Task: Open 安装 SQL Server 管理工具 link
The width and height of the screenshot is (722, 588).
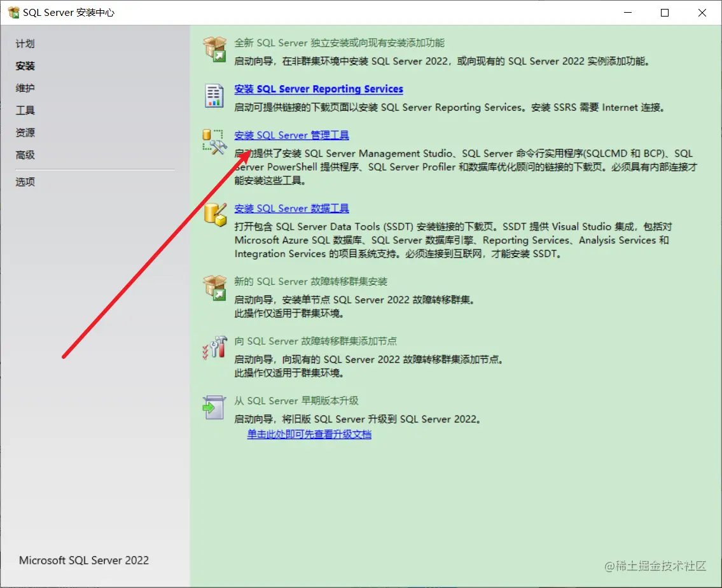Action: (291, 135)
